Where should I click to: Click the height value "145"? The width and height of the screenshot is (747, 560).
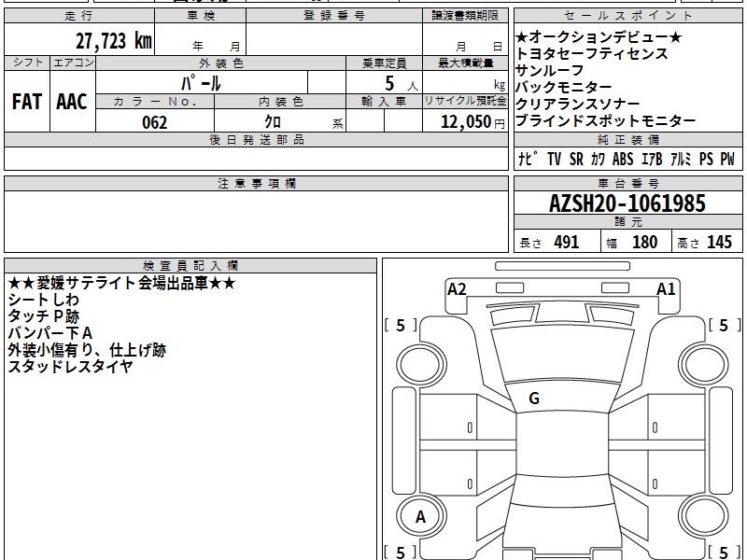coord(719,242)
